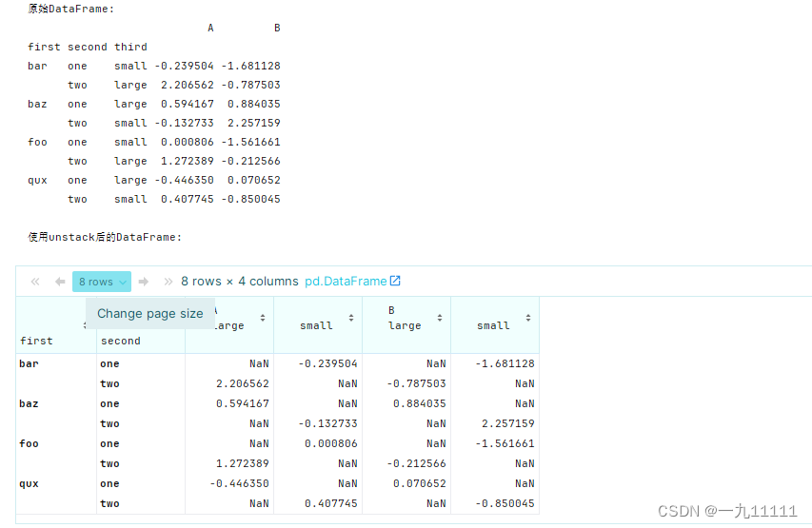Select table cell 0.884035 in table
This screenshot has height=528, width=812.
click(420, 403)
